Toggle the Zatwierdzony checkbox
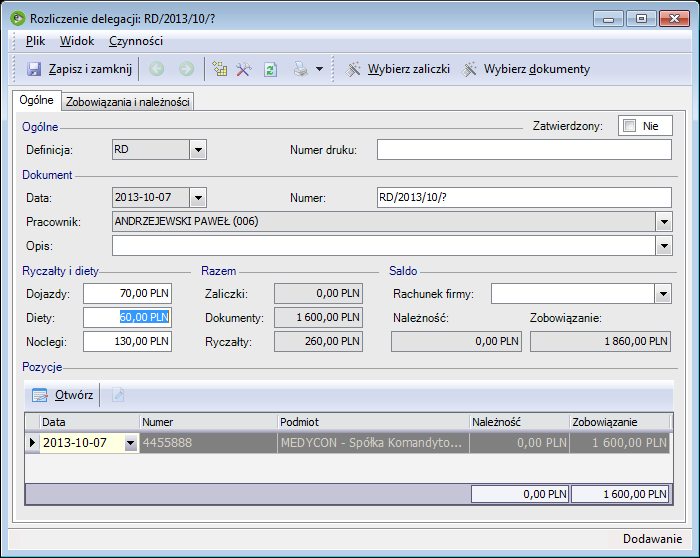The image size is (700, 558). click(x=629, y=126)
